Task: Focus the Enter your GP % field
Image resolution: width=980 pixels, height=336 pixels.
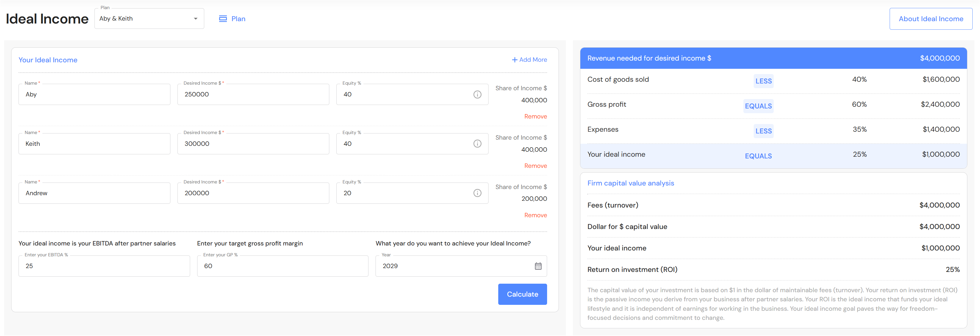Action: click(x=282, y=266)
